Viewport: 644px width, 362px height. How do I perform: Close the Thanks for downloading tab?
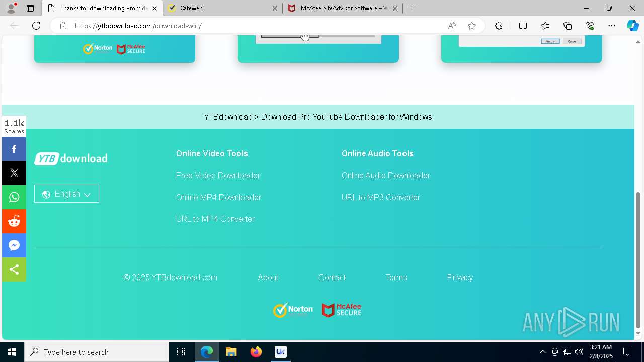tap(154, 8)
